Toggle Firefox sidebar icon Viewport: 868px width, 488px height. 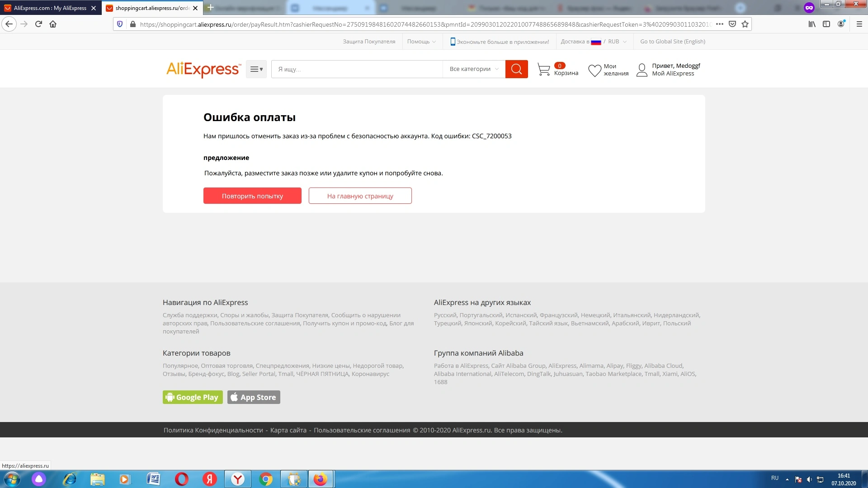click(x=826, y=24)
